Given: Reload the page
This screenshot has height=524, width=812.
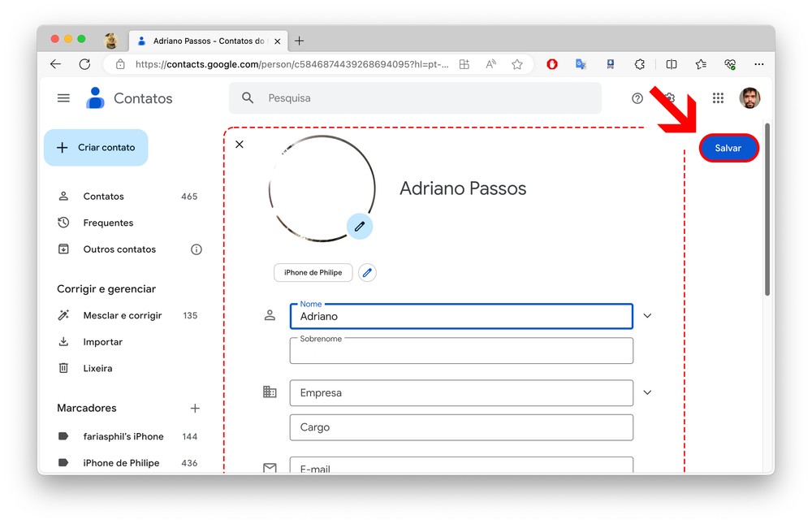Looking at the screenshot, I should [x=84, y=64].
